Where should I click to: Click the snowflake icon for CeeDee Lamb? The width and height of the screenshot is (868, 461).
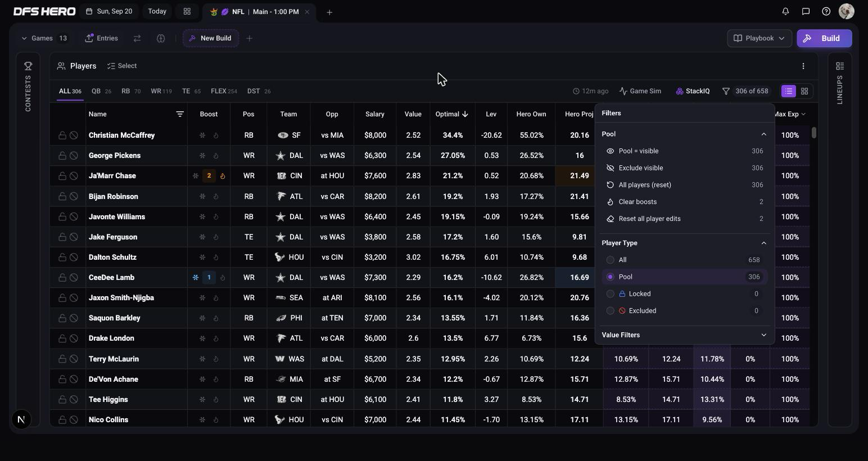(196, 278)
